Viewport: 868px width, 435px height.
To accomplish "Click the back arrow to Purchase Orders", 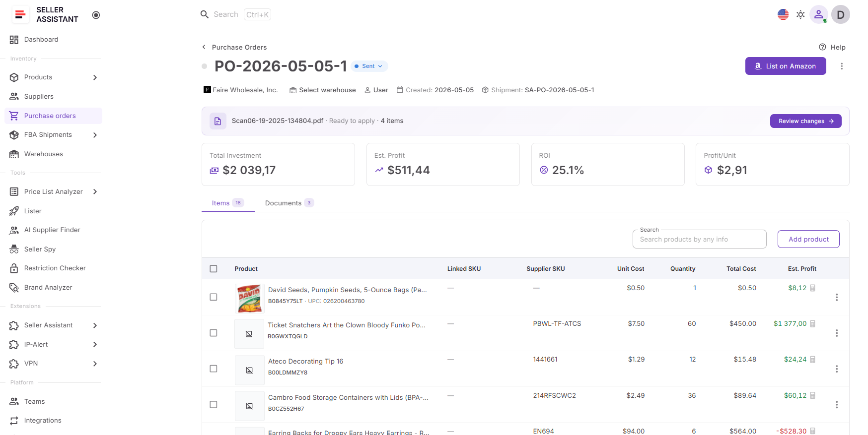I will click(x=204, y=47).
